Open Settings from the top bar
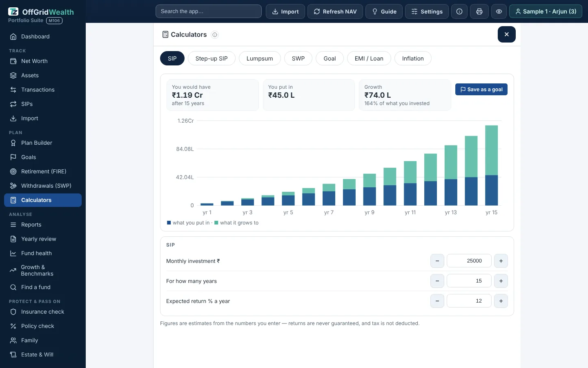 [427, 11]
